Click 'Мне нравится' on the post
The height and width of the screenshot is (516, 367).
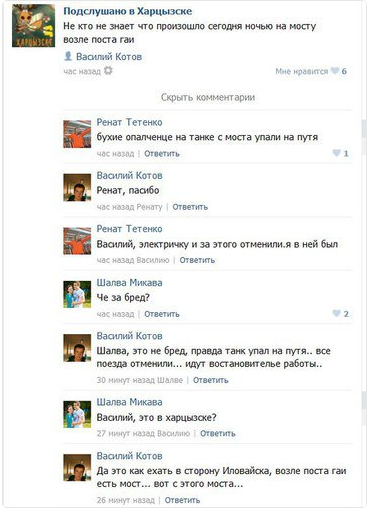pos(302,71)
